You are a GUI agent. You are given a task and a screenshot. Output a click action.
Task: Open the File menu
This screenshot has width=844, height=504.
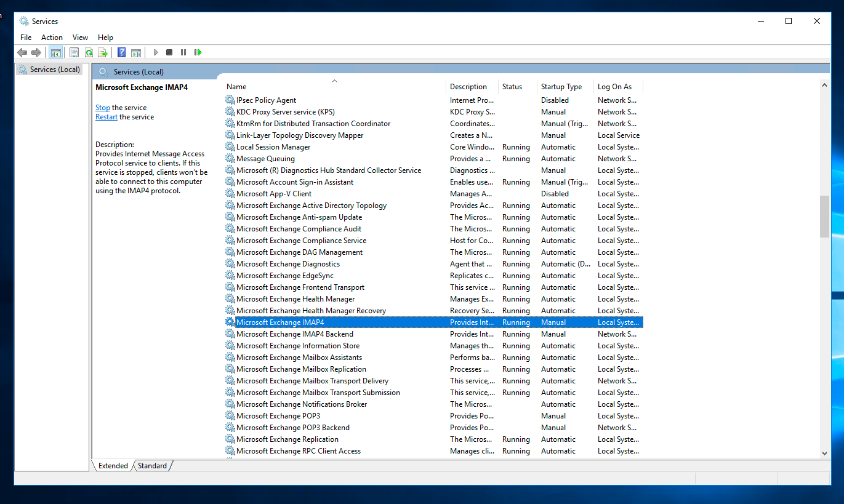(x=26, y=38)
